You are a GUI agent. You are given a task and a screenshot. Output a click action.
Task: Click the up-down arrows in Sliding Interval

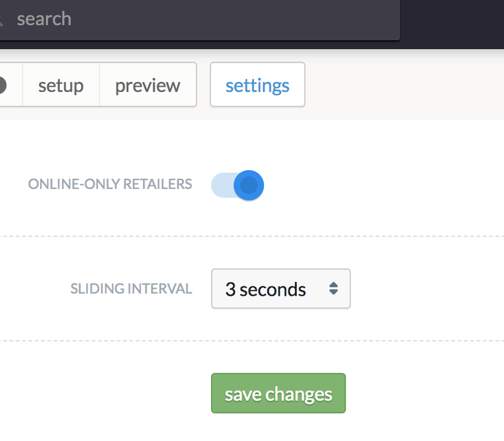333,288
